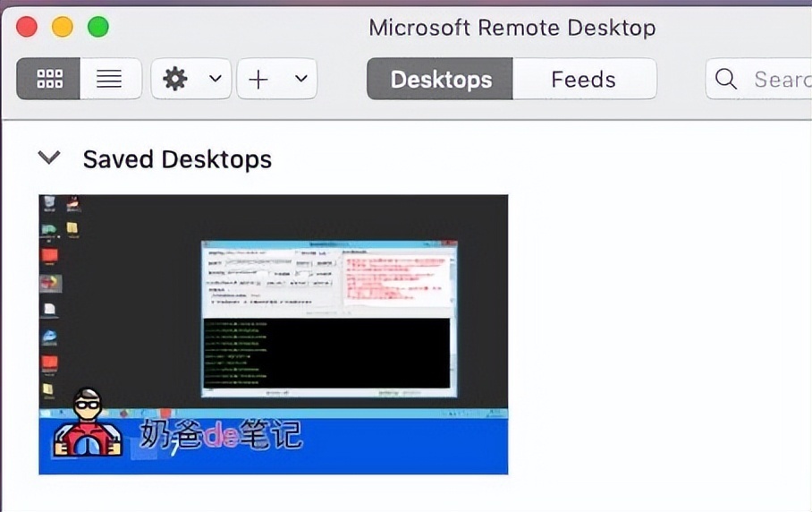This screenshot has height=512, width=812.
Task: Expand the gear dropdown arrow
Action: (x=216, y=79)
